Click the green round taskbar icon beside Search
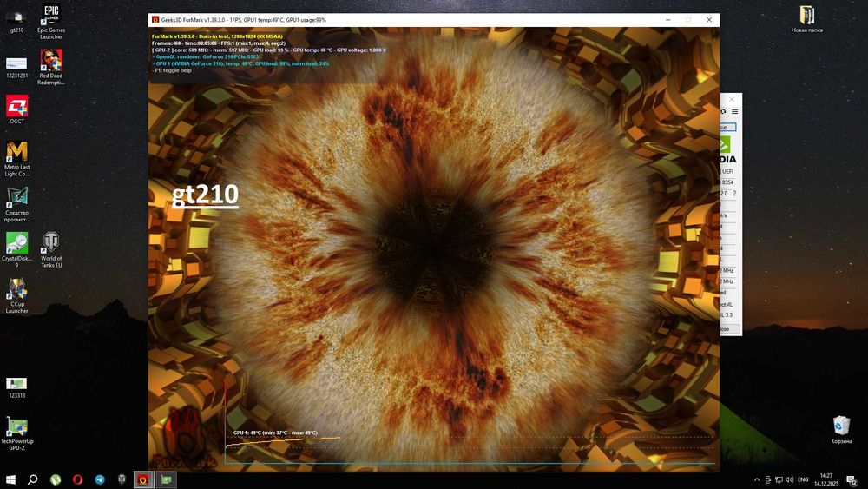Viewport: 868px width, 489px height. [56, 479]
